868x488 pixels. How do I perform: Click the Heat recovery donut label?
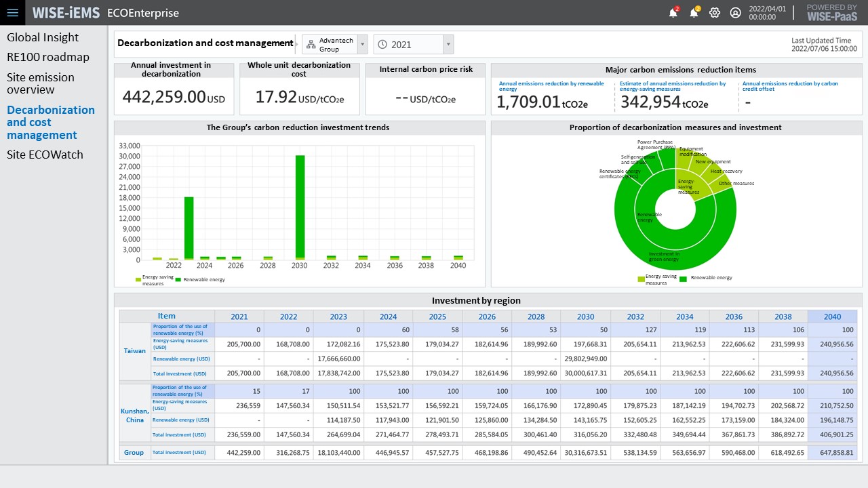(x=726, y=171)
